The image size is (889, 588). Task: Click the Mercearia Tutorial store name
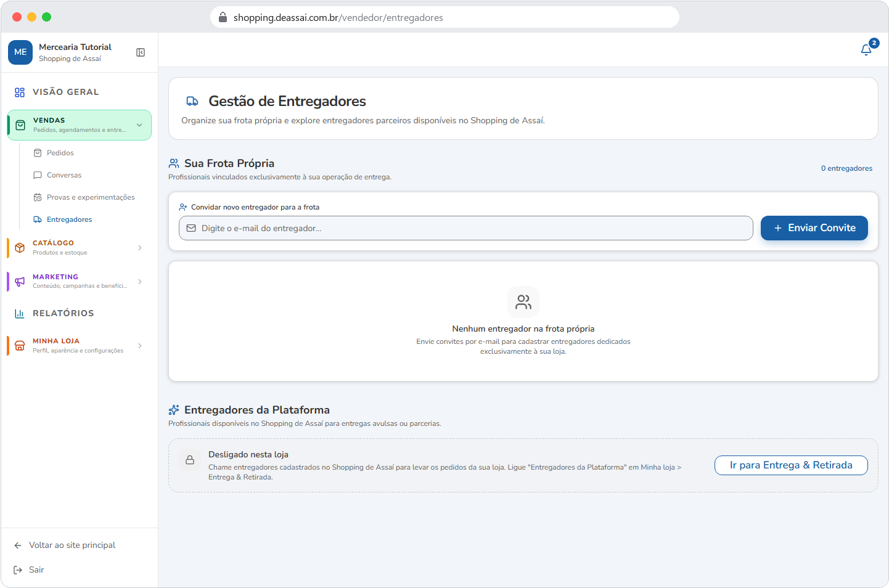pos(75,47)
